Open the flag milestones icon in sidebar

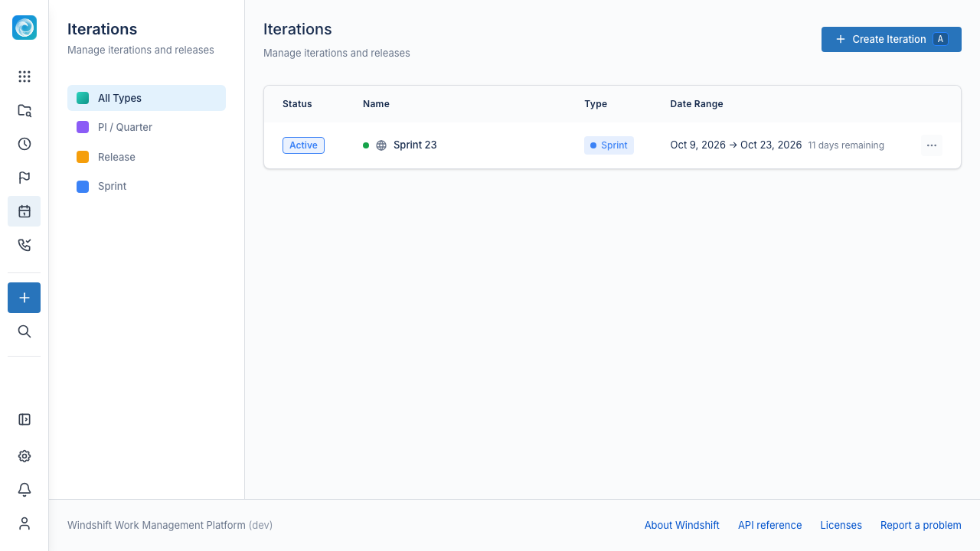pyautogui.click(x=24, y=178)
